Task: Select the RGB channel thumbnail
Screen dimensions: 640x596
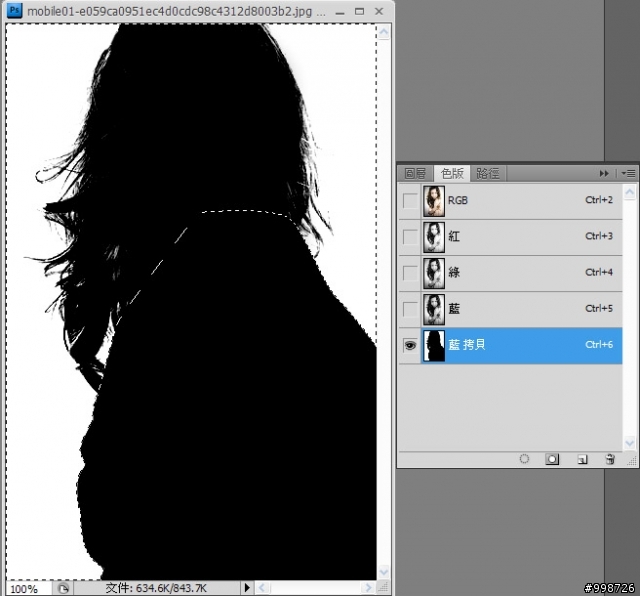Action: [434, 201]
